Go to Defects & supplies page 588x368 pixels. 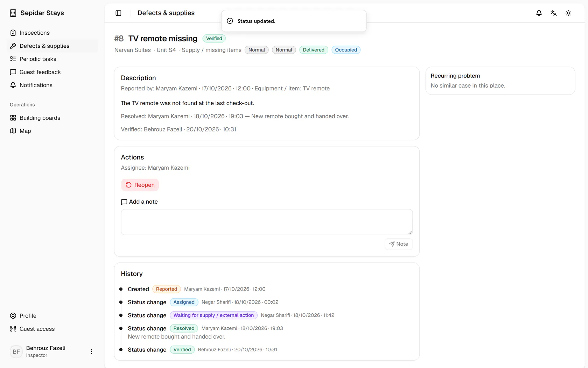(52, 46)
